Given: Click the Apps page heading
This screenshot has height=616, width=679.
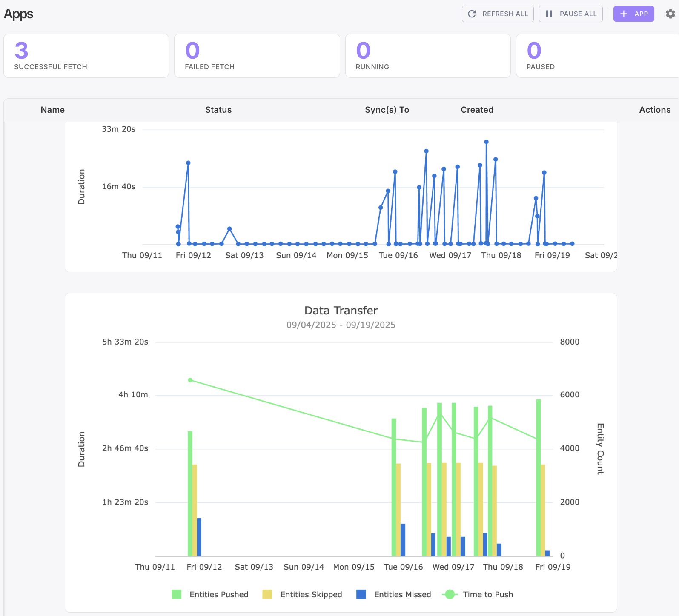Looking at the screenshot, I should click(18, 14).
